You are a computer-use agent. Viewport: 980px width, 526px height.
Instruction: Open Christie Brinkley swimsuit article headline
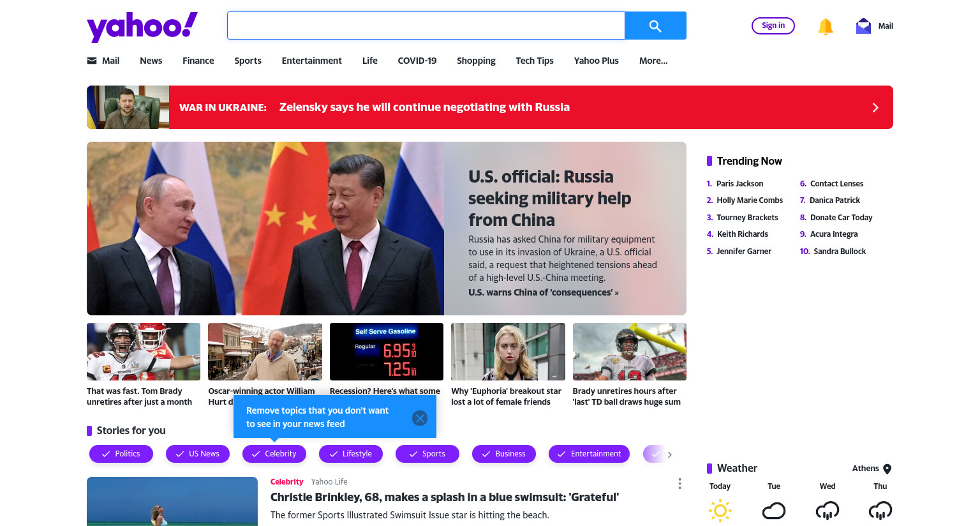[x=445, y=497]
